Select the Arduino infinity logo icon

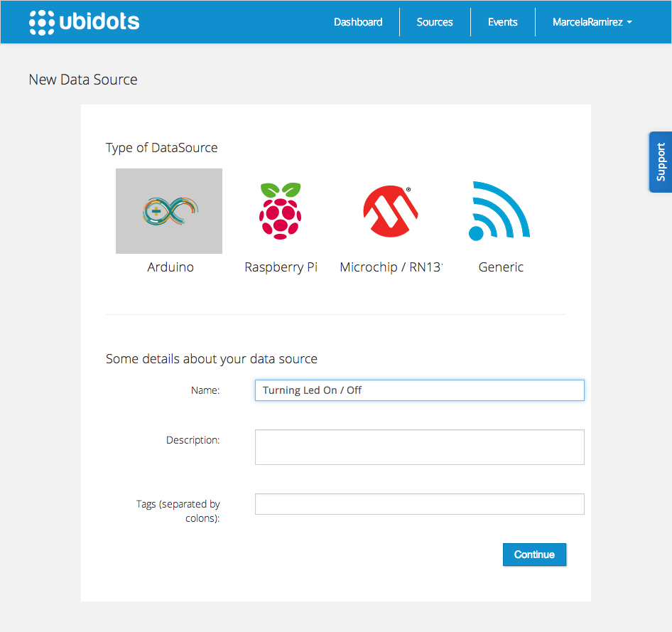[x=170, y=211]
